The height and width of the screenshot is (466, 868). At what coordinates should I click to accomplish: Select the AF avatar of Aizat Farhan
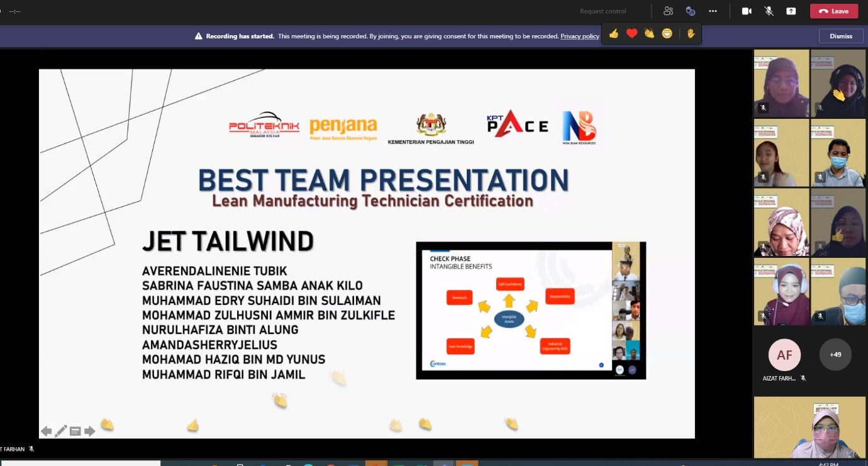784,355
